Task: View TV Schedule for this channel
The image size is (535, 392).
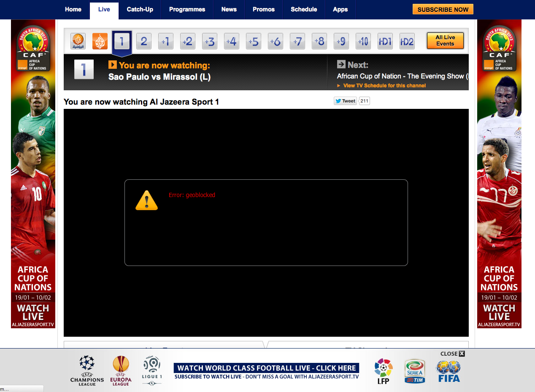Action: click(x=384, y=86)
